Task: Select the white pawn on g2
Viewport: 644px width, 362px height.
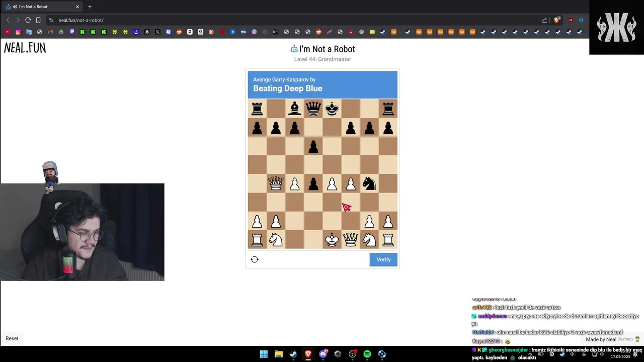Action: (x=369, y=221)
